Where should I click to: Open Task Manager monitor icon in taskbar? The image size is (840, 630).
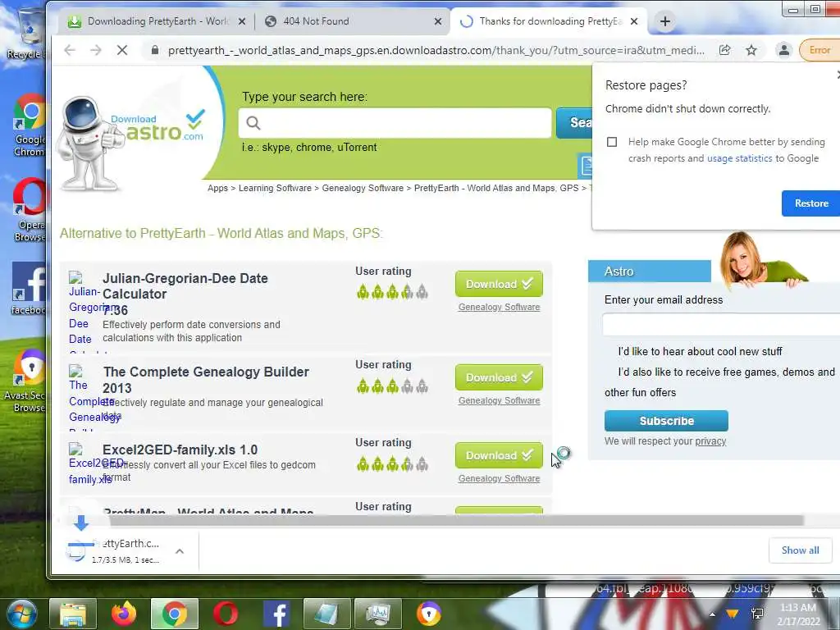(x=378, y=614)
